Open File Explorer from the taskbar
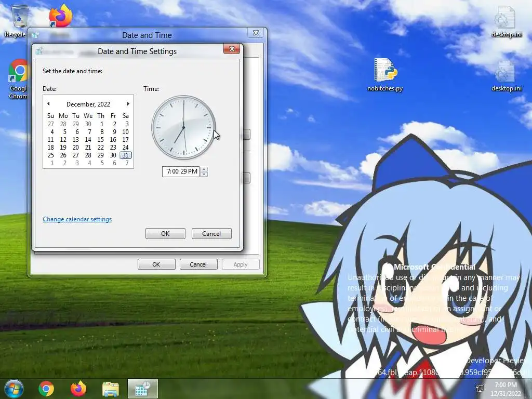This screenshot has width=532, height=399. pyautogui.click(x=111, y=389)
